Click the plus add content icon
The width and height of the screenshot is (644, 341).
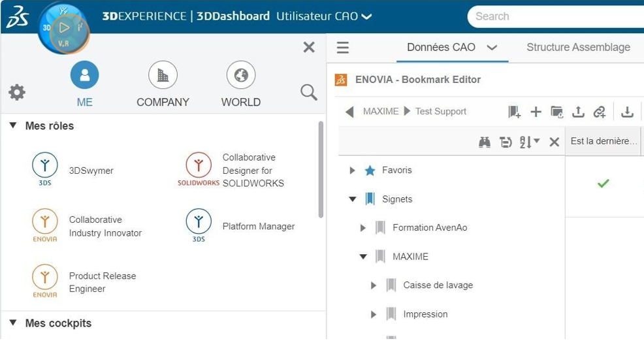click(x=536, y=112)
